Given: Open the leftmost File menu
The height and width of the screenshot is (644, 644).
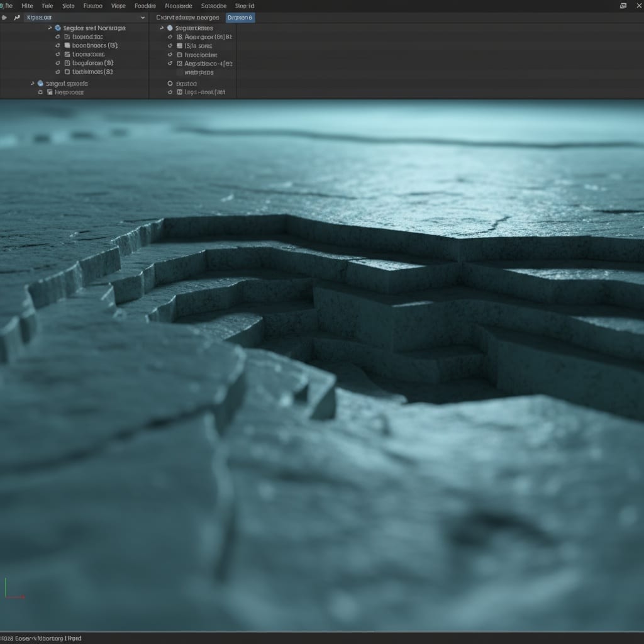Looking at the screenshot, I should [x=9, y=6].
